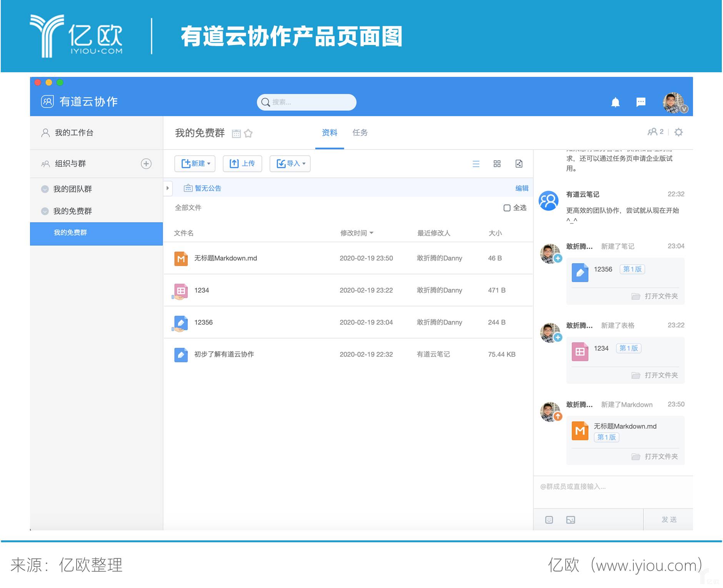723x588 pixels.
Task: Click 第1版 badge under 无标题Markdown.md in chat
Action: [x=606, y=437]
